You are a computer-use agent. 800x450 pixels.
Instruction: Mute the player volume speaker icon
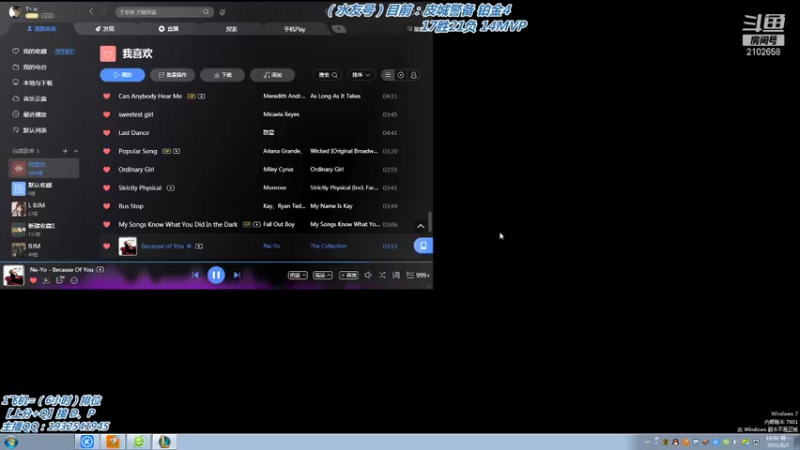pos(368,275)
